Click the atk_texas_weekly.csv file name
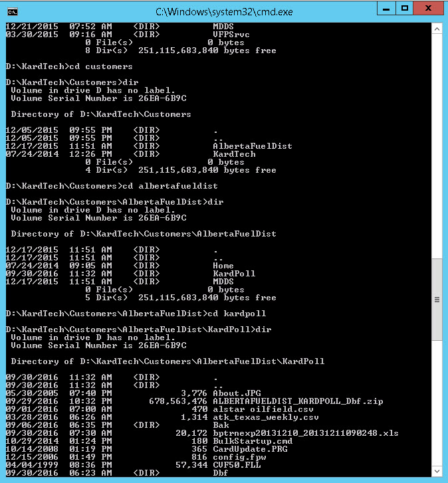 tap(266, 417)
